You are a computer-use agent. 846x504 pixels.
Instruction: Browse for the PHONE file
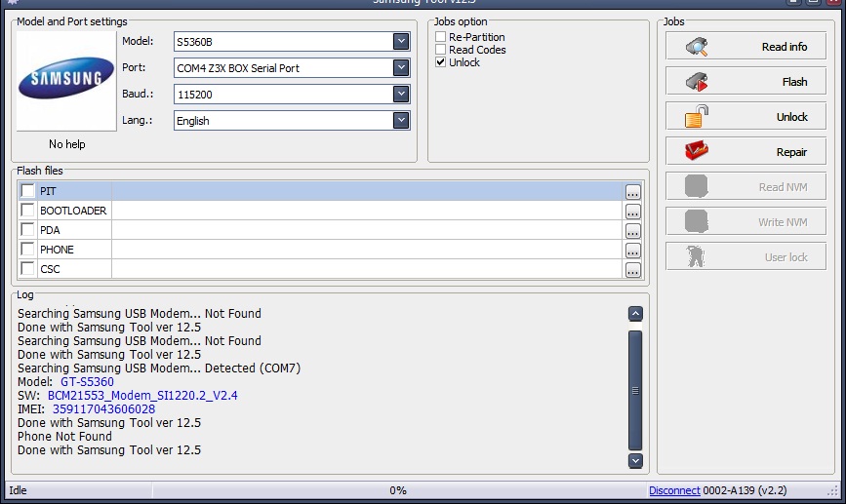(633, 251)
